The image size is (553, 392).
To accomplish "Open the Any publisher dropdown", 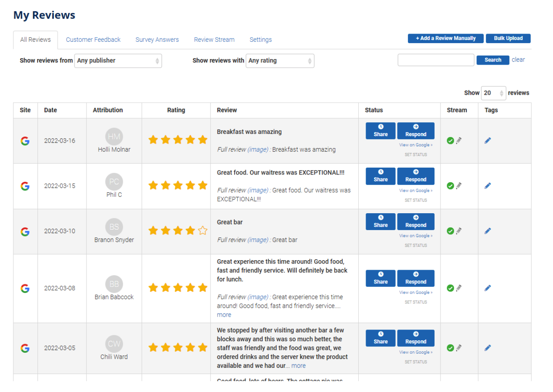I will (x=118, y=61).
